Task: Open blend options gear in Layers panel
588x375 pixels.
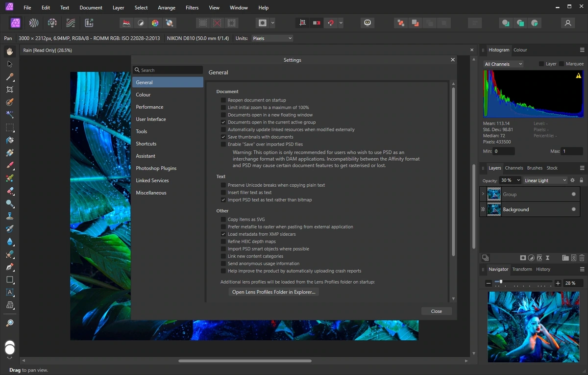Action: coord(572,180)
